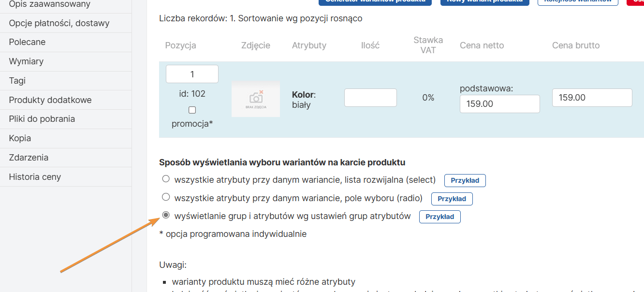This screenshot has height=292, width=644.
Task: Click Historia ceny in the sidebar
Action: (35, 177)
